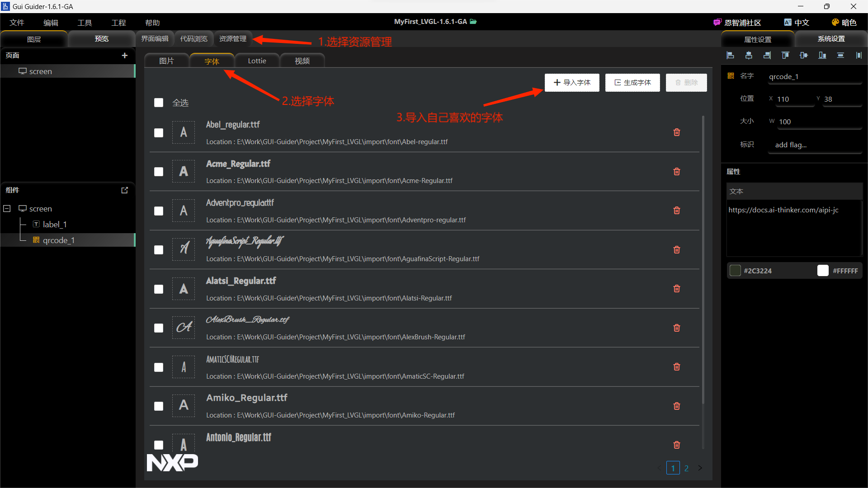Toggle the select-all fonts checkbox
The image size is (868, 488).
click(159, 103)
